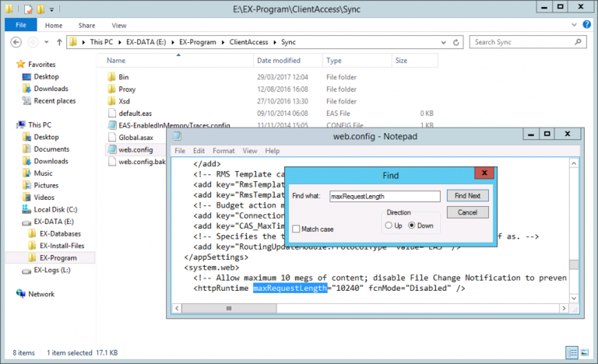Switch to large icons view
Screen dimensions: 598x364
click(x=585, y=354)
